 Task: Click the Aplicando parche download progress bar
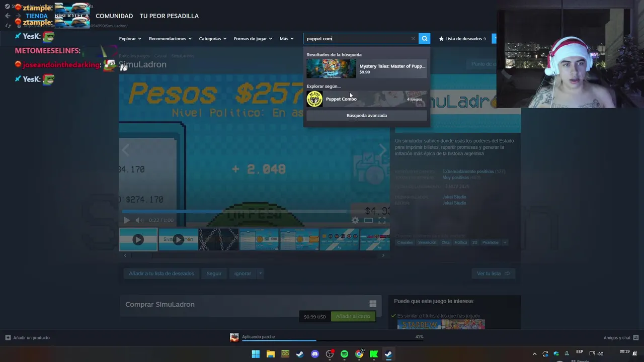point(333,341)
